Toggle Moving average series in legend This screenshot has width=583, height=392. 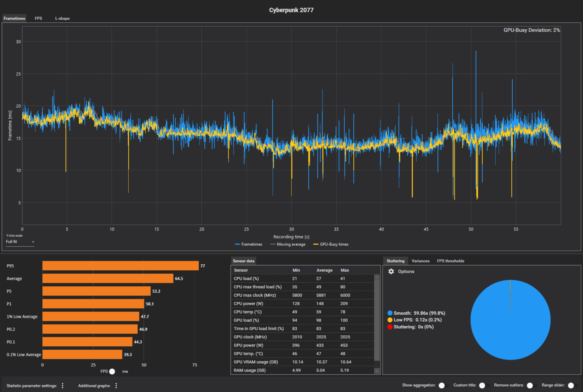coord(288,244)
